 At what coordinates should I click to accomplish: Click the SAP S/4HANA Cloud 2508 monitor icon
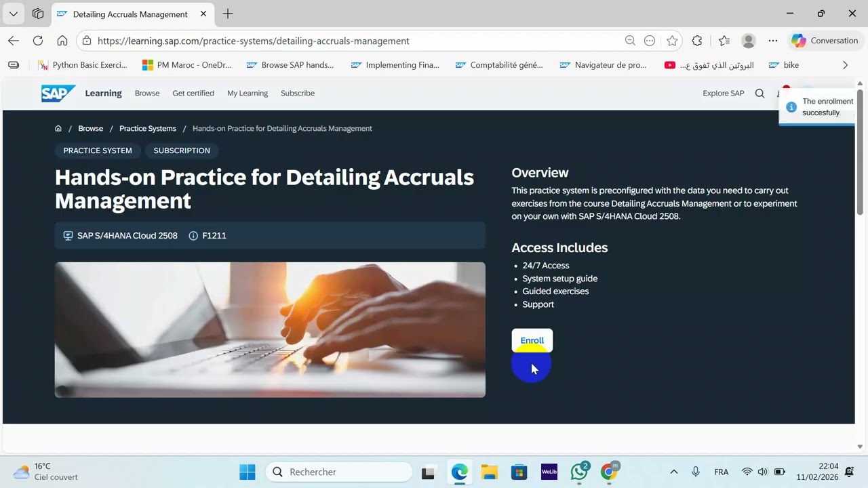[x=68, y=236]
